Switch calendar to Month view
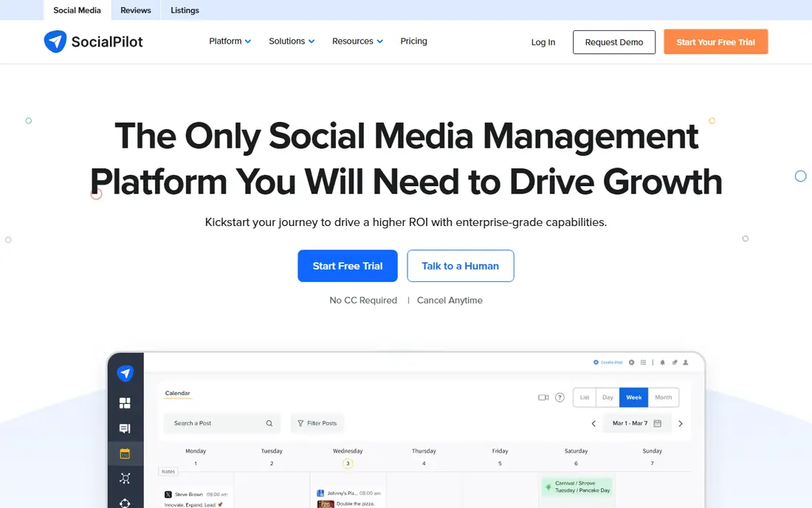The width and height of the screenshot is (812, 508). click(664, 397)
